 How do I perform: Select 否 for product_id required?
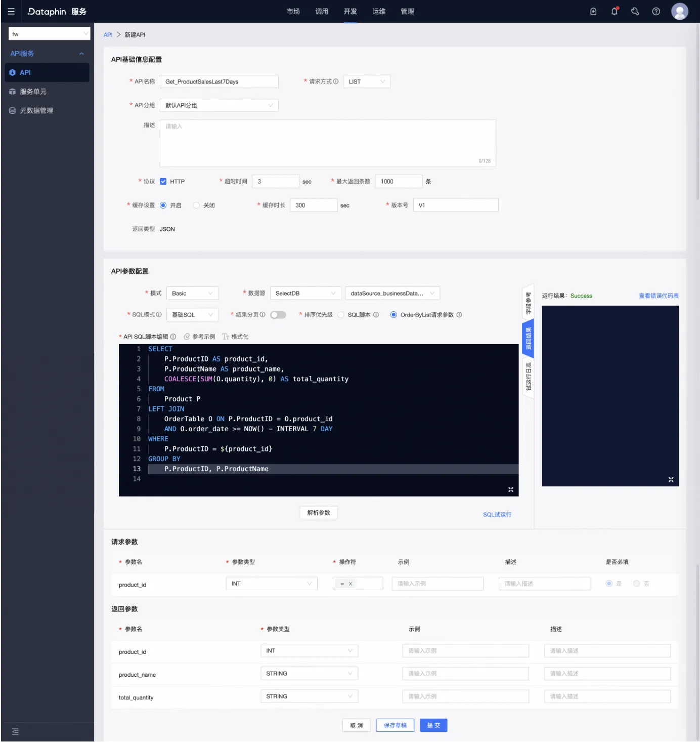point(637,584)
